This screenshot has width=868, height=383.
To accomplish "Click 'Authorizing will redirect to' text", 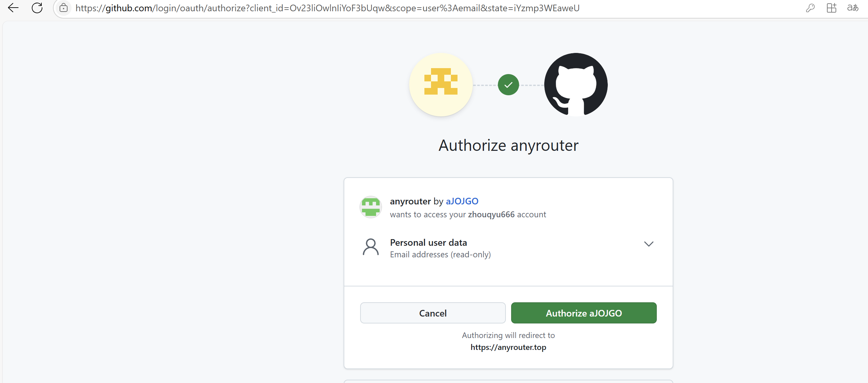I will click(x=508, y=335).
